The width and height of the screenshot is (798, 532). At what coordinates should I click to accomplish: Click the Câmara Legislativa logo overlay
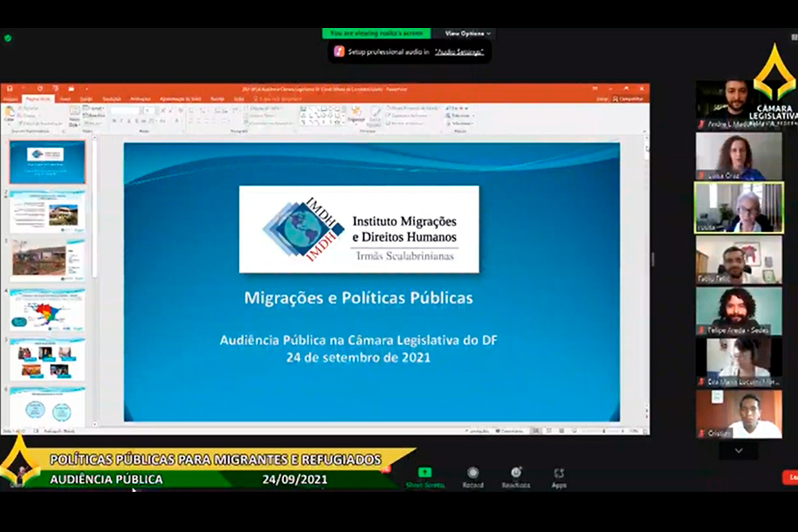(773, 83)
